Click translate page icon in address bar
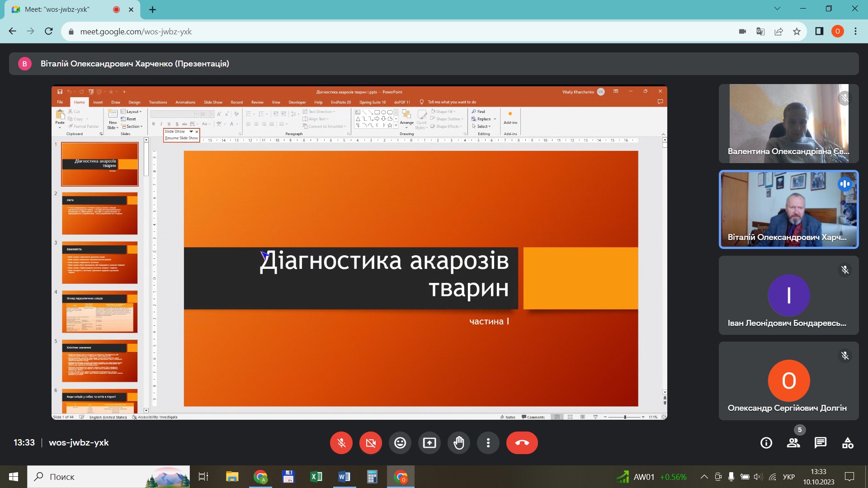 [760, 31]
